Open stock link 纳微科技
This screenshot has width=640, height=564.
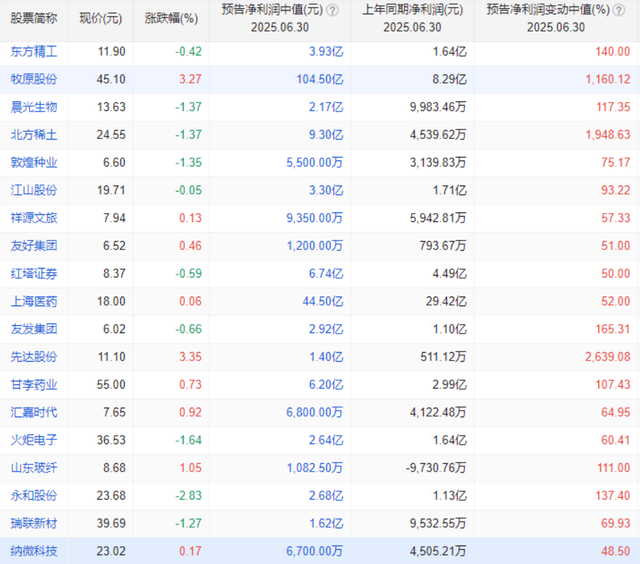[34, 551]
